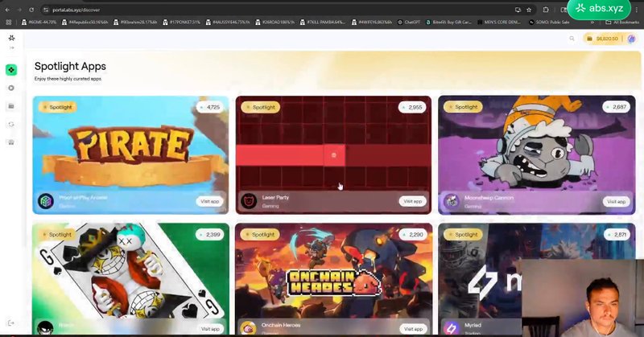The height and width of the screenshot is (337, 644).
Task: Click the Proof of Play Arcade app icon
Action: 46,202
